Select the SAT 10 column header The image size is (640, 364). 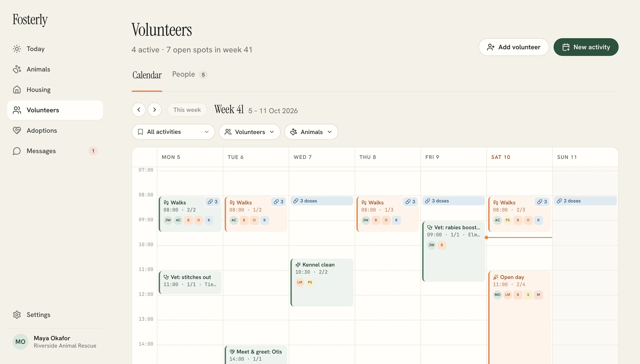(519, 157)
